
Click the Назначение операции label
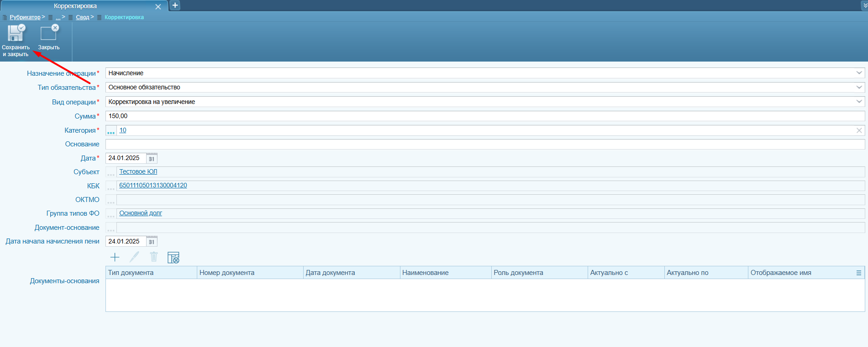[x=61, y=73]
